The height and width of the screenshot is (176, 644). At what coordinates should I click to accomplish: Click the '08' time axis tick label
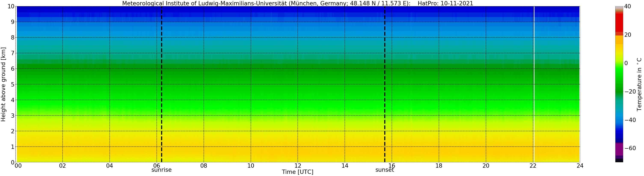pyautogui.click(x=204, y=166)
